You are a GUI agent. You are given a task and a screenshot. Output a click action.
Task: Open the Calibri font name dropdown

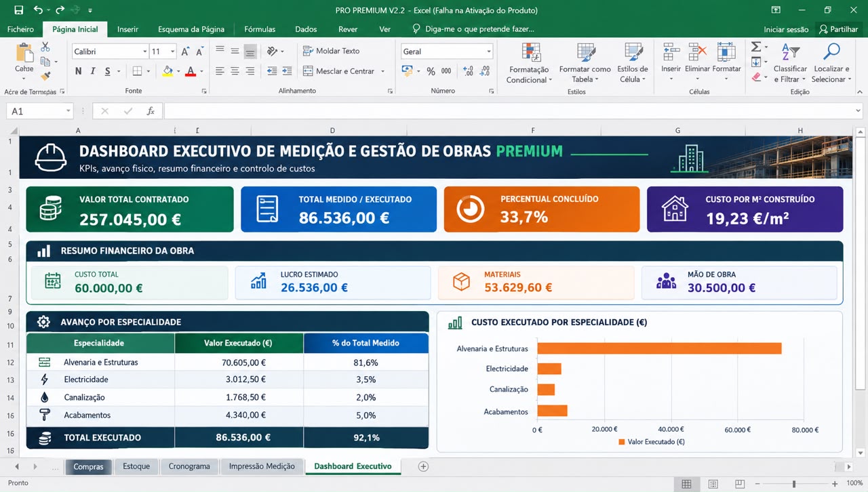click(x=144, y=52)
